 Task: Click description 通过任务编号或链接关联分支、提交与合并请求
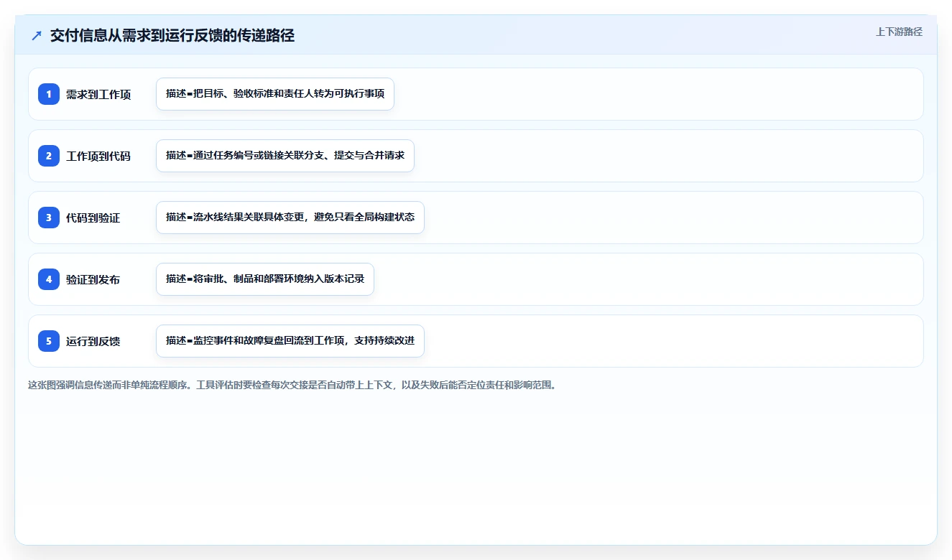click(285, 156)
